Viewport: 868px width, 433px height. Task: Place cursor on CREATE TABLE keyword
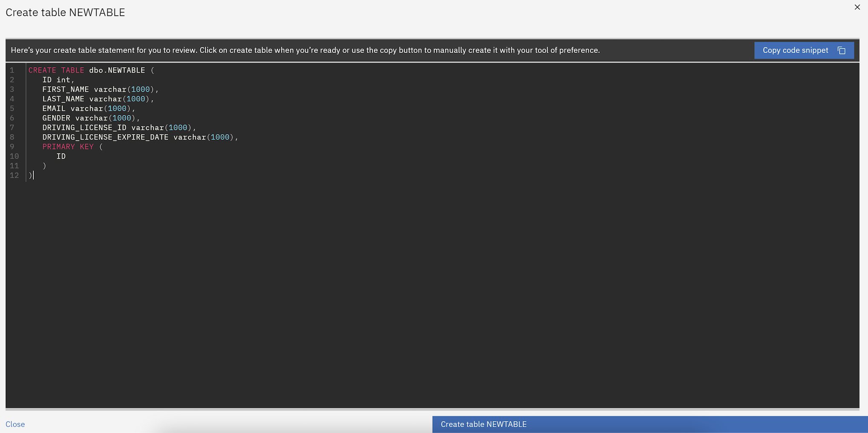click(x=56, y=70)
